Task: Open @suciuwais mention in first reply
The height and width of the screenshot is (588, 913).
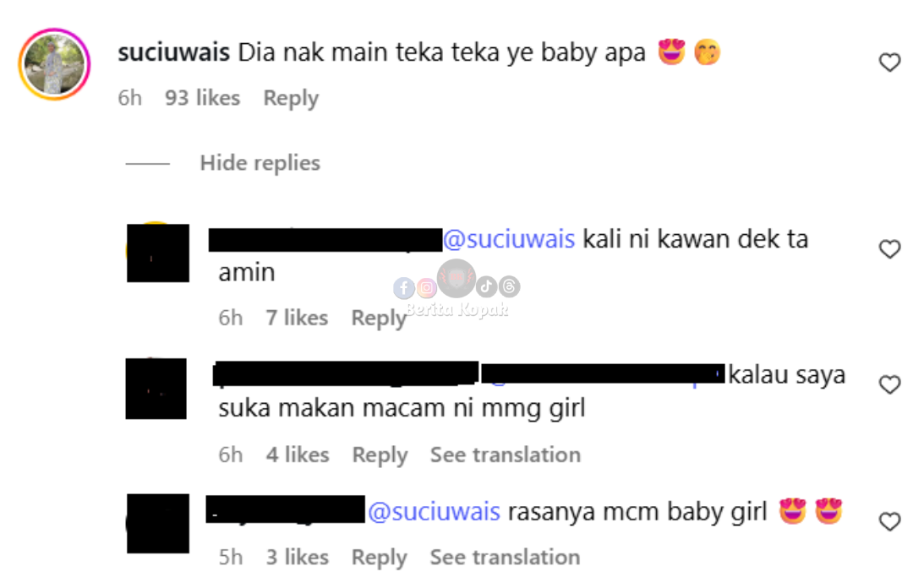Action: pos(509,239)
